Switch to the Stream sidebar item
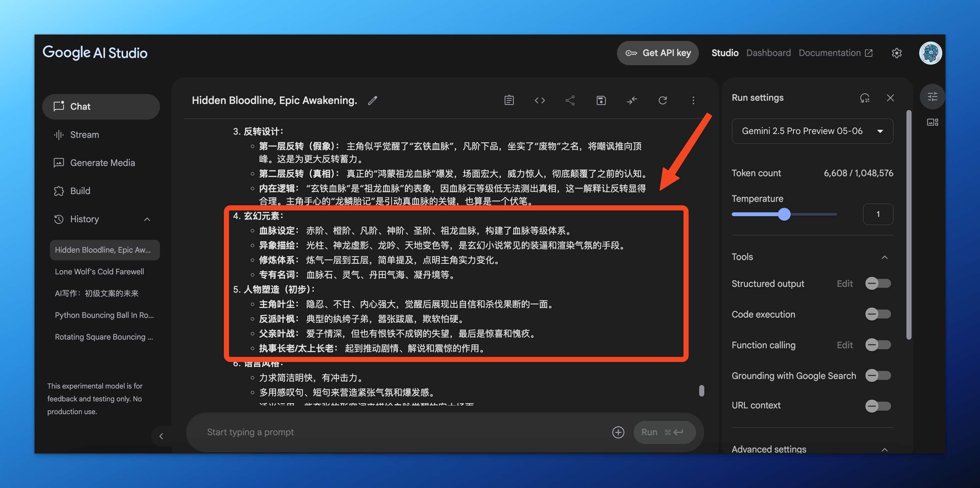The height and width of the screenshot is (488, 980). tap(84, 135)
